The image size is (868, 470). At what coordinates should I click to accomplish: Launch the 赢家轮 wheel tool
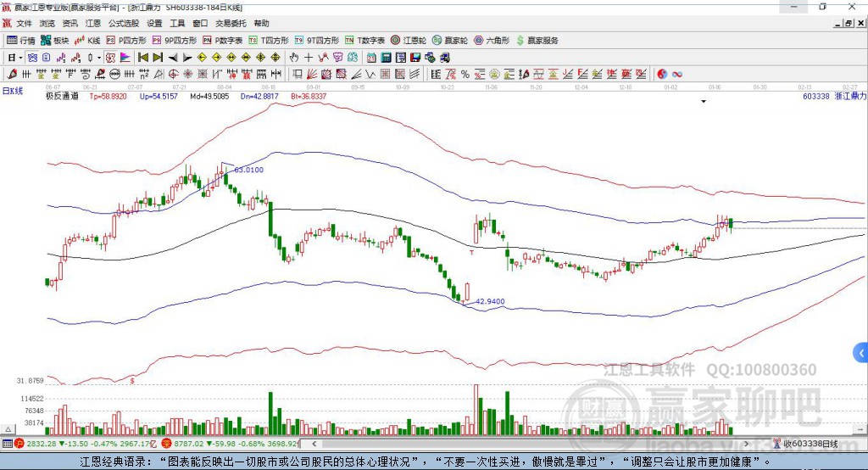(450, 41)
